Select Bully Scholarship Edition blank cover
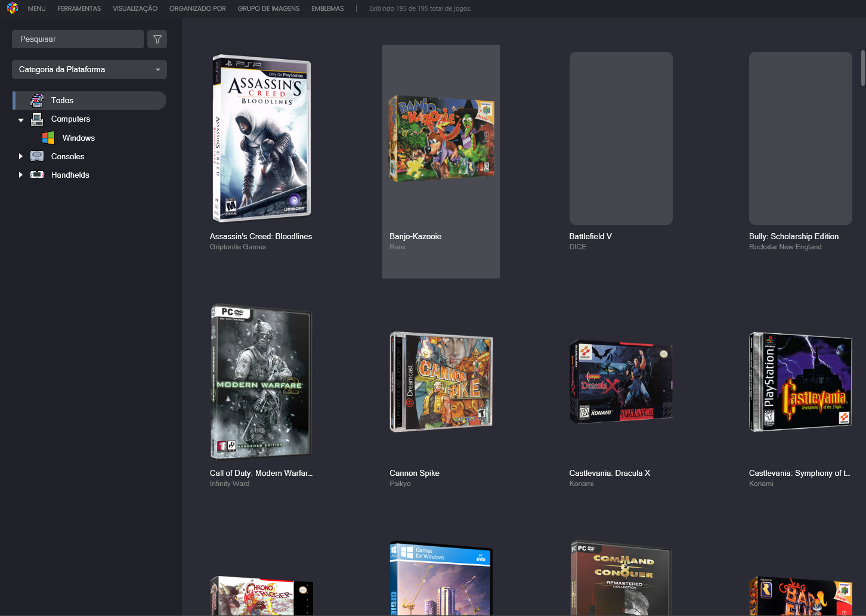The width and height of the screenshot is (866, 616). click(800, 138)
